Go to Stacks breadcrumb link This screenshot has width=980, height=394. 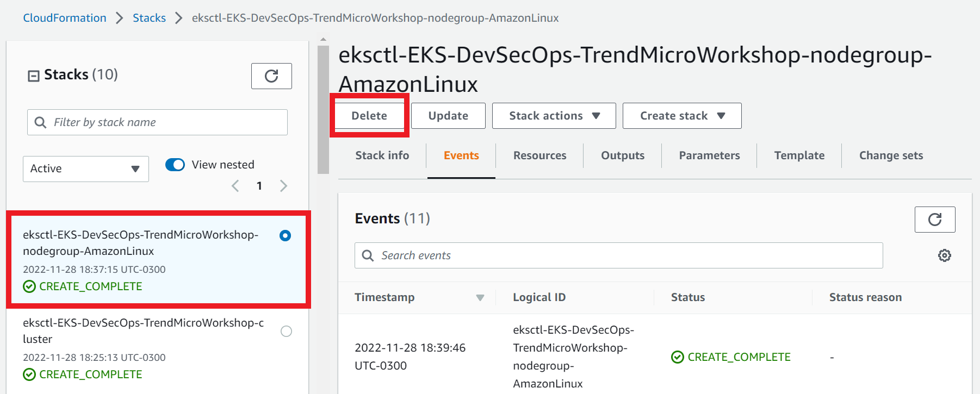coord(149,18)
